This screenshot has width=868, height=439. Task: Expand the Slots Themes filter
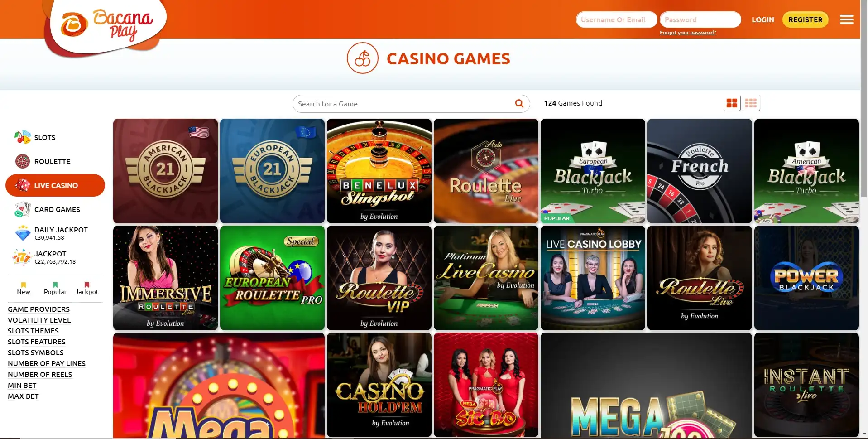click(33, 331)
